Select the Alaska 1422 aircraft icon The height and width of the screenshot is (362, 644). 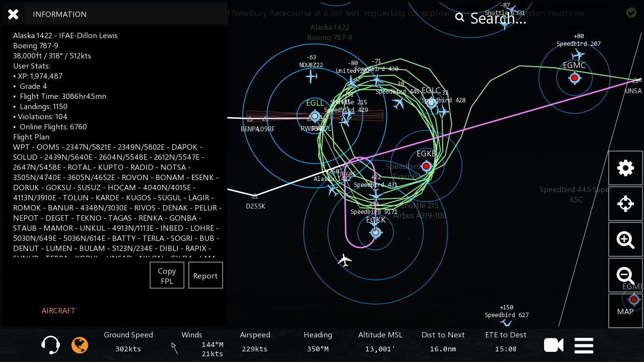coord(333,190)
